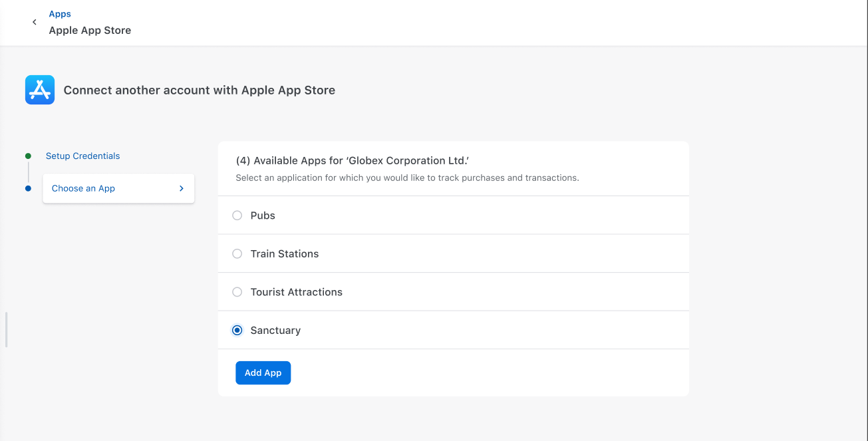Click the Connect another account heading

(x=199, y=90)
